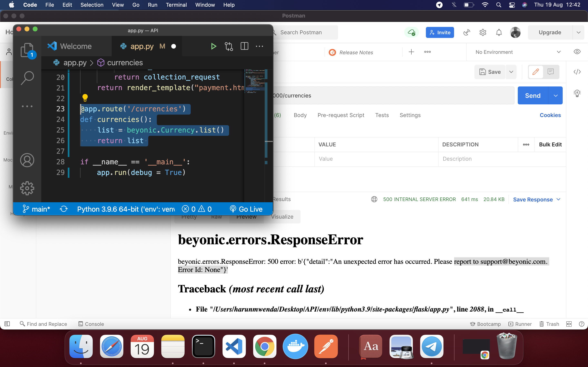The width and height of the screenshot is (588, 367).
Task: Run the Python file with play icon
Action: point(213,46)
